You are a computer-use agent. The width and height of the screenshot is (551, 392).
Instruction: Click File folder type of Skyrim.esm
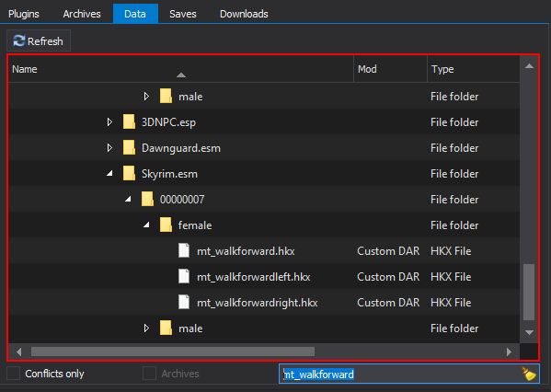point(454,174)
